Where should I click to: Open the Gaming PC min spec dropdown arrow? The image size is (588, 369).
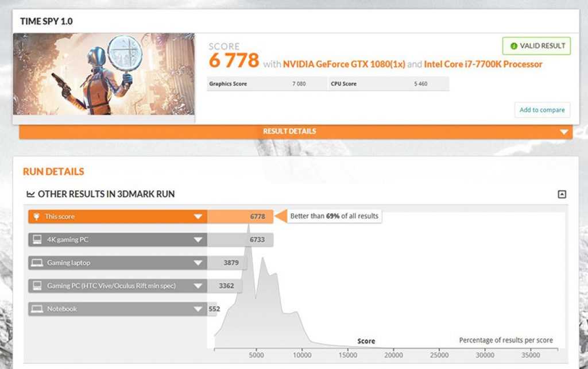(198, 286)
